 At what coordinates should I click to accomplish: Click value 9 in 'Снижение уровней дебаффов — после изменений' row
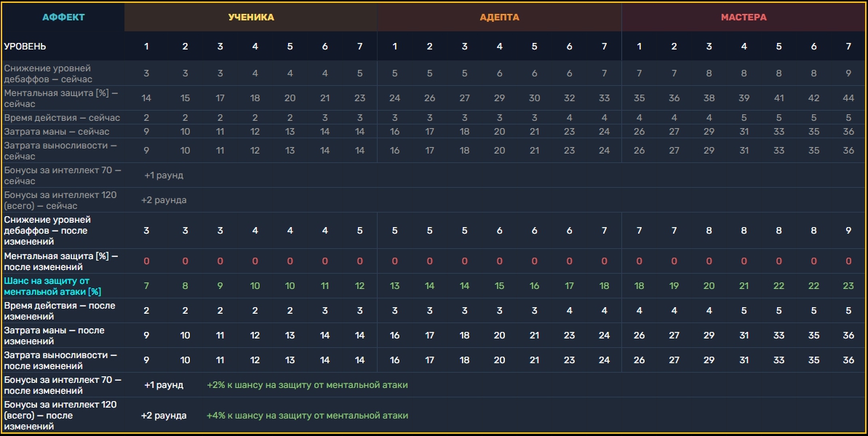(848, 231)
